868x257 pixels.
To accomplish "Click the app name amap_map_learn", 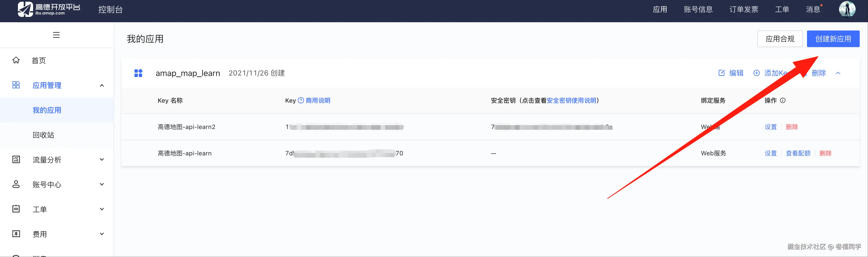I will click(x=188, y=73).
